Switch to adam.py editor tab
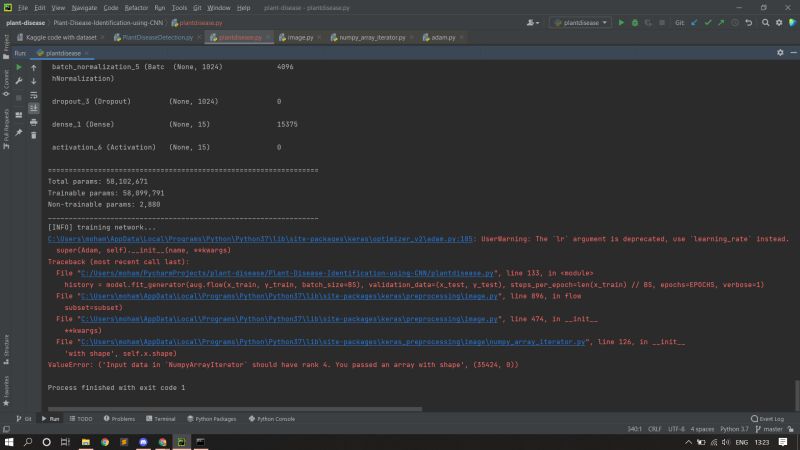Viewport: 800px width, 450px height. point(443,37)
